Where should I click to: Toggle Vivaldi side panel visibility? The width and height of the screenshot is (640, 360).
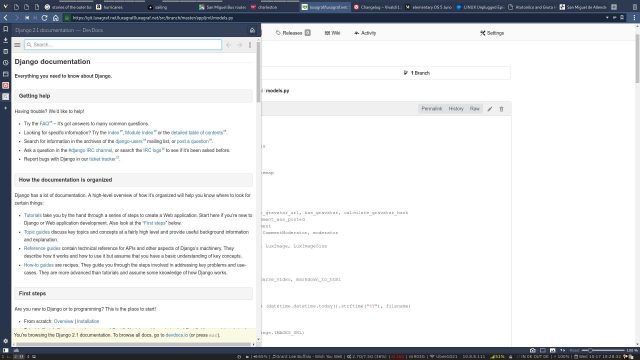click(x=5, y=350)
